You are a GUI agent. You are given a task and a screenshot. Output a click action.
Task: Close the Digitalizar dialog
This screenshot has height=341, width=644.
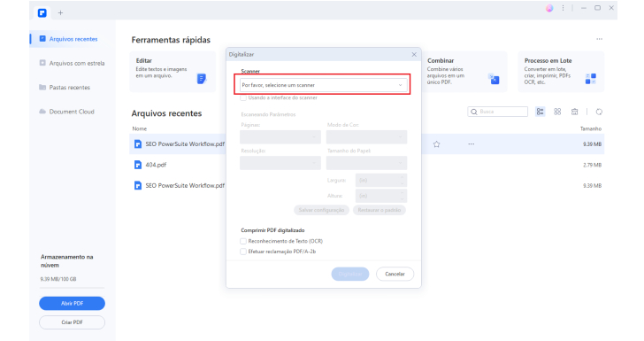point(414,54)
